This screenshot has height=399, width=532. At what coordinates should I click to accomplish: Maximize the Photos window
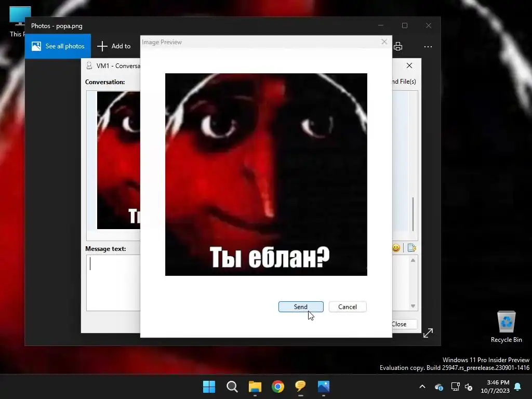tap(404, 25)
